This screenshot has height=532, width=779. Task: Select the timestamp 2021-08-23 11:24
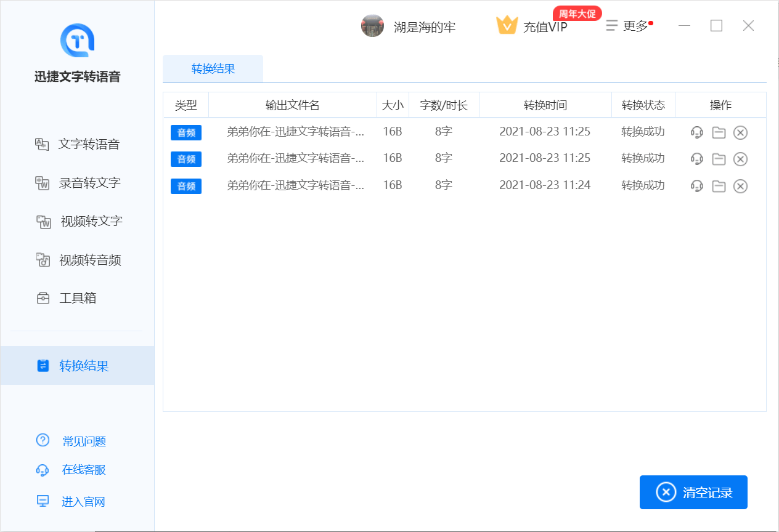(x=545, y=185)
